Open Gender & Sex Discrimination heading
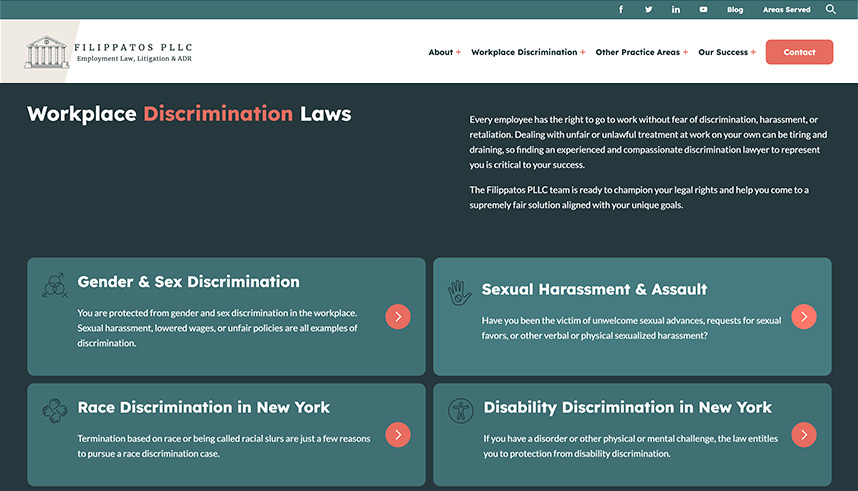The width and height of the screenshot is (858, 491). pyautogui.click(x=188, y=282)
